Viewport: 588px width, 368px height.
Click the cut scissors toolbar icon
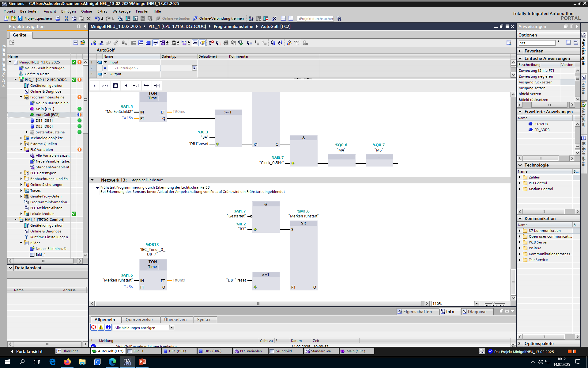coord(66,18)
